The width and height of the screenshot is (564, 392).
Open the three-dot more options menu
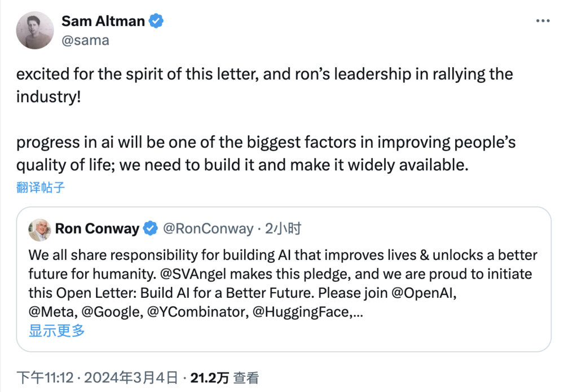point(542,21)
